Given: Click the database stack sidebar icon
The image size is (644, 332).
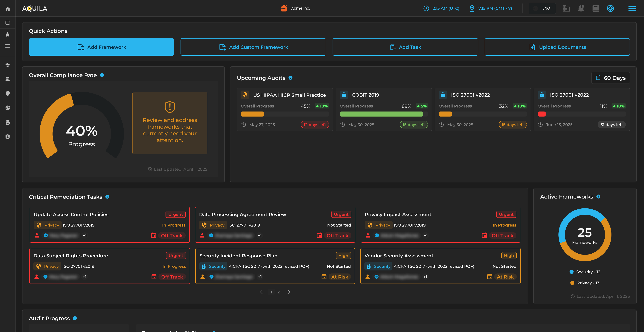Looking at the screenshot, I should pos(8,123).
